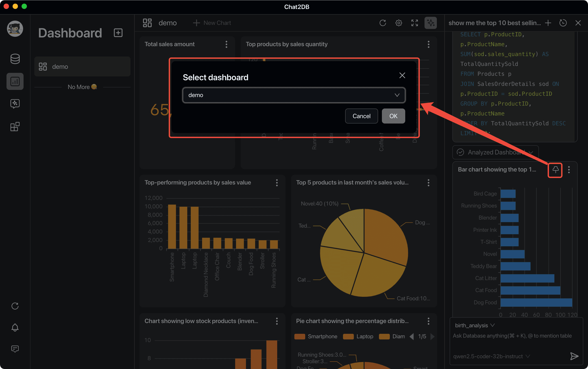Click the 'Novel:40 (10%)' pie label
The width and height of the screenshot is (588, 369).
(x=320, y=204)
